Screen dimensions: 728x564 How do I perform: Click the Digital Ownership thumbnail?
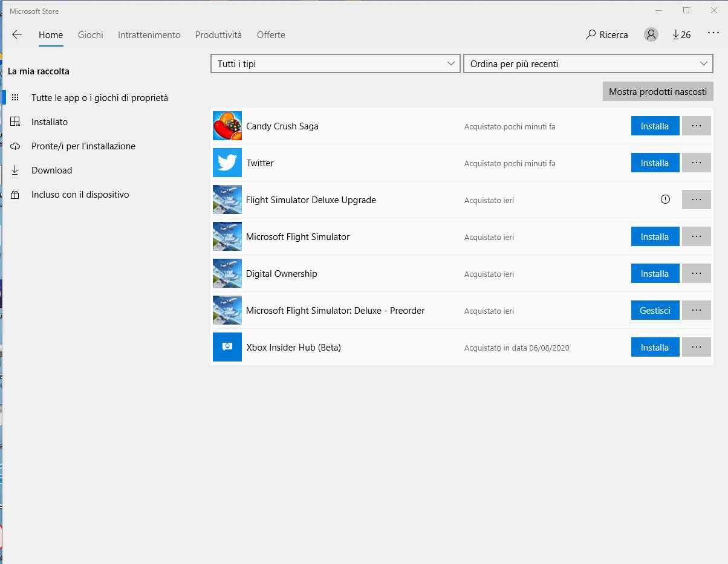227,274
